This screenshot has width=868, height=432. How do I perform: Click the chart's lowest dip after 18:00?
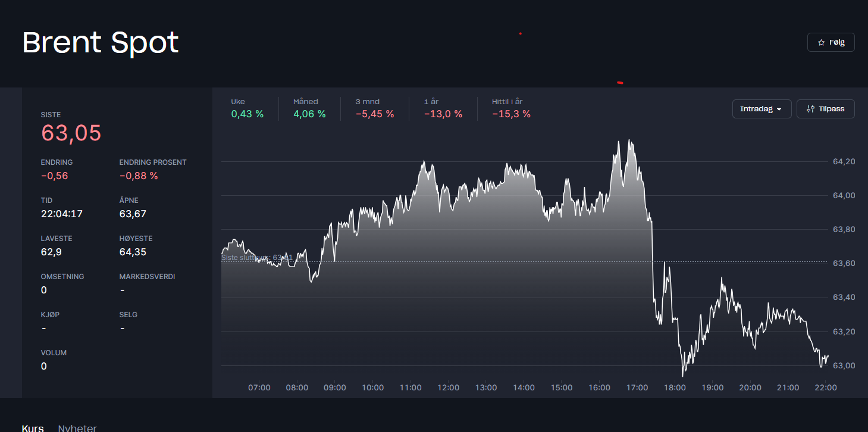(x=682, y=375)
